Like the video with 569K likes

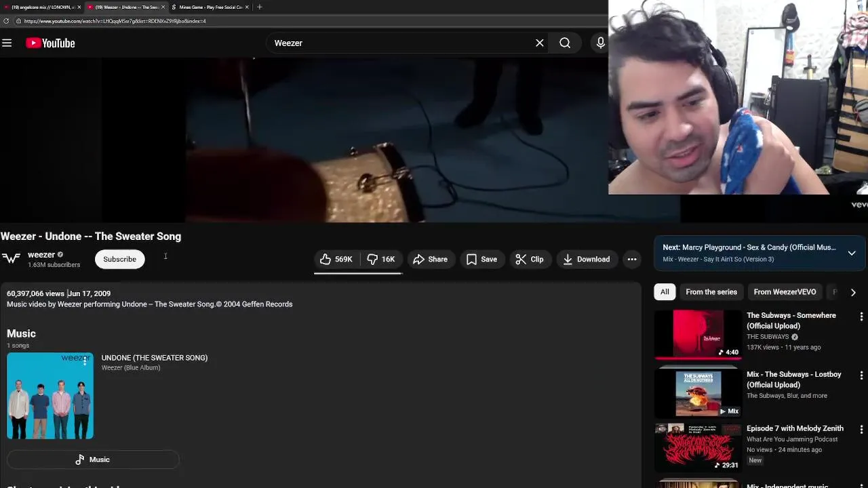coord(337,259)
